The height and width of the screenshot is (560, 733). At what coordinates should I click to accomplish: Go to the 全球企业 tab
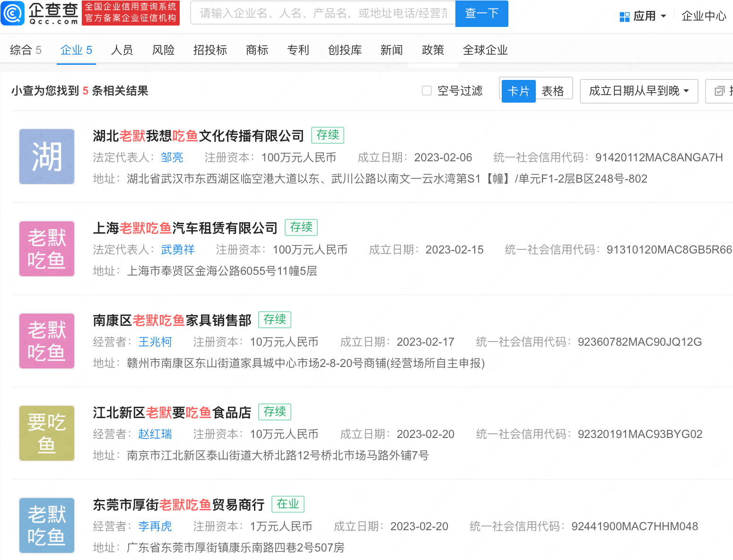pos(485,50)
